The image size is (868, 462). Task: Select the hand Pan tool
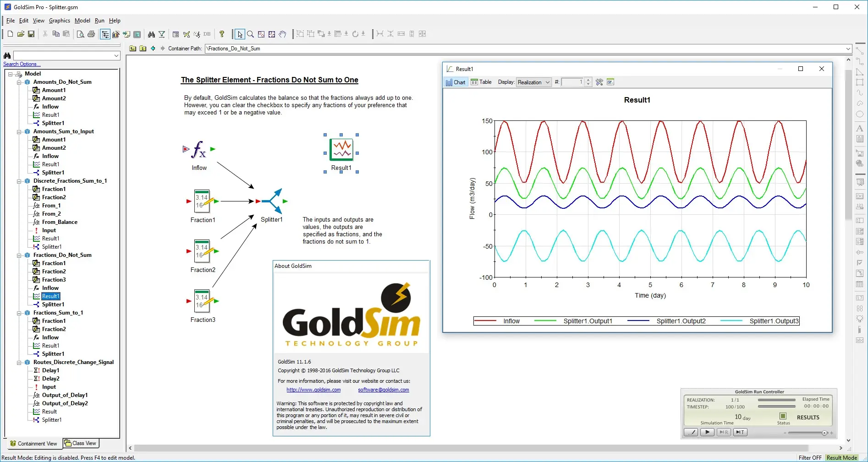click(282, 34)
